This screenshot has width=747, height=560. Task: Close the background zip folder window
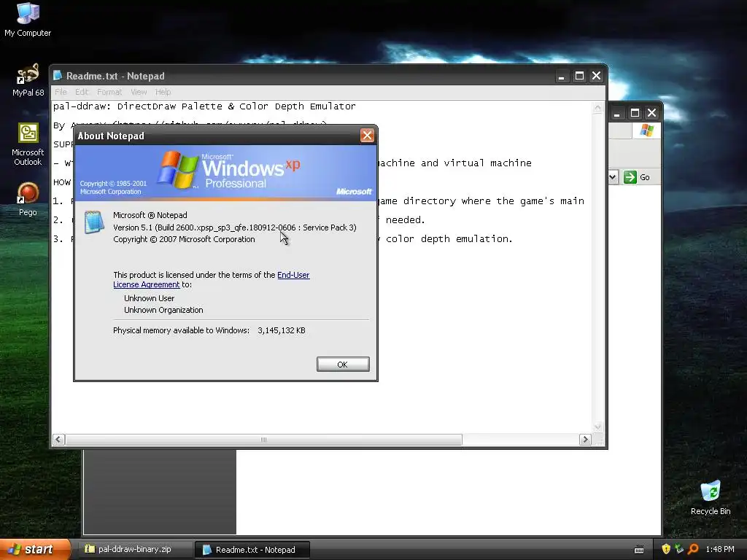[651, 113]
